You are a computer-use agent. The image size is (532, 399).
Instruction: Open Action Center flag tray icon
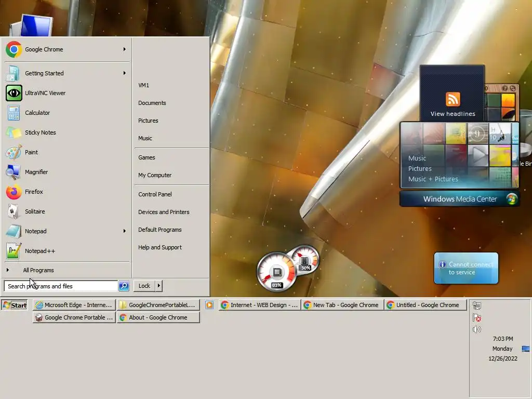(477, 317)
